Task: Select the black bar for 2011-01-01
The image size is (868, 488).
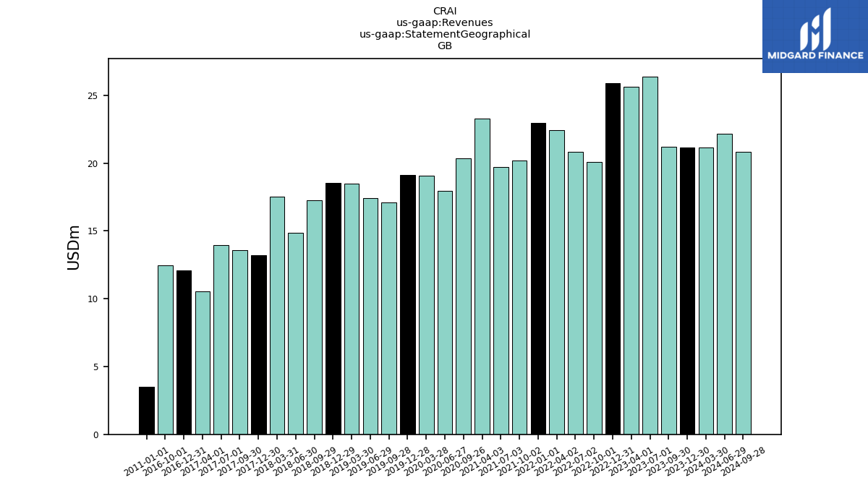Action: pos(147,411)
